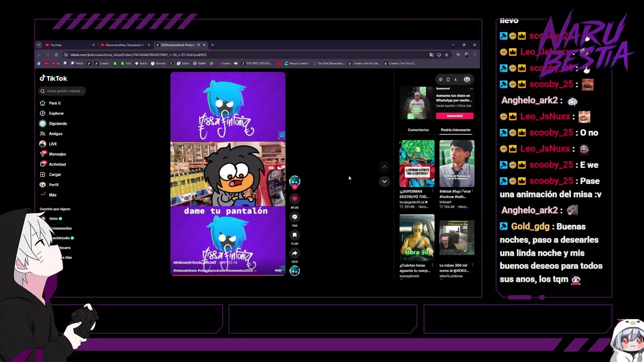Open the Explorar compass icon
This screenshot has height=362, width=644.
(43, 113)
